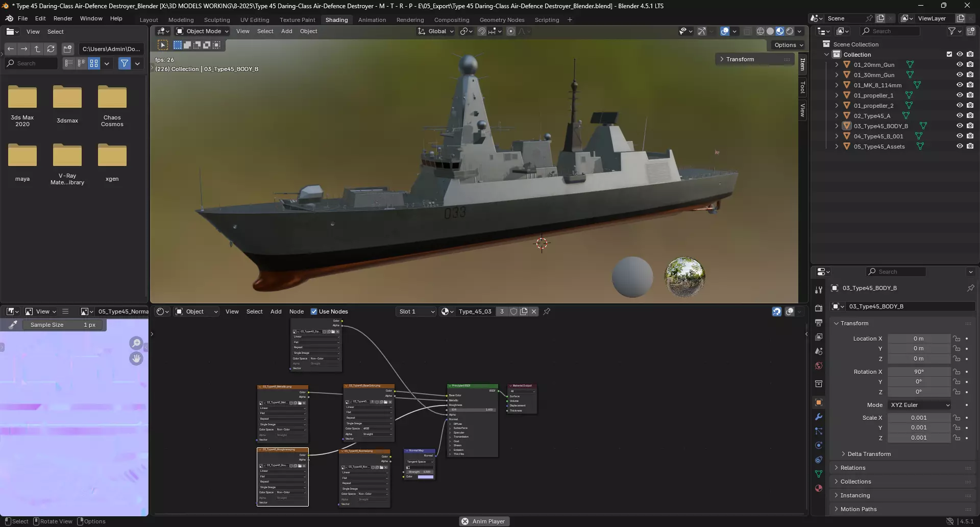Screen dimensions: 980x527
Task: Open the outliner filter funnel
Action: click(951, 31)
